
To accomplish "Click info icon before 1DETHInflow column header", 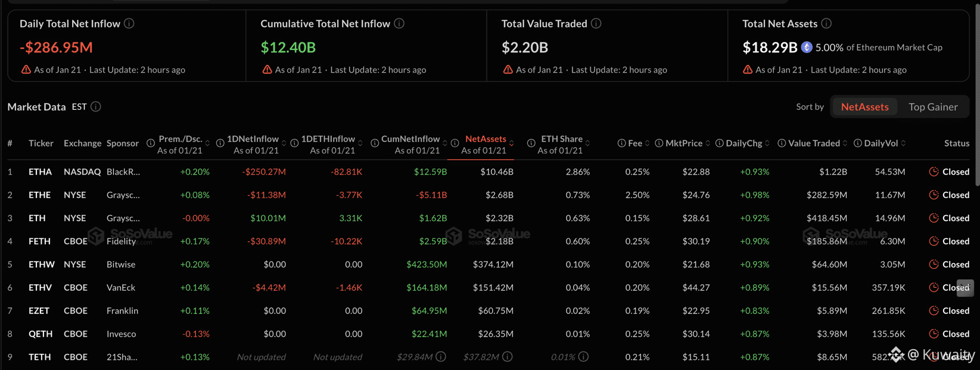I will coord(294,144).
